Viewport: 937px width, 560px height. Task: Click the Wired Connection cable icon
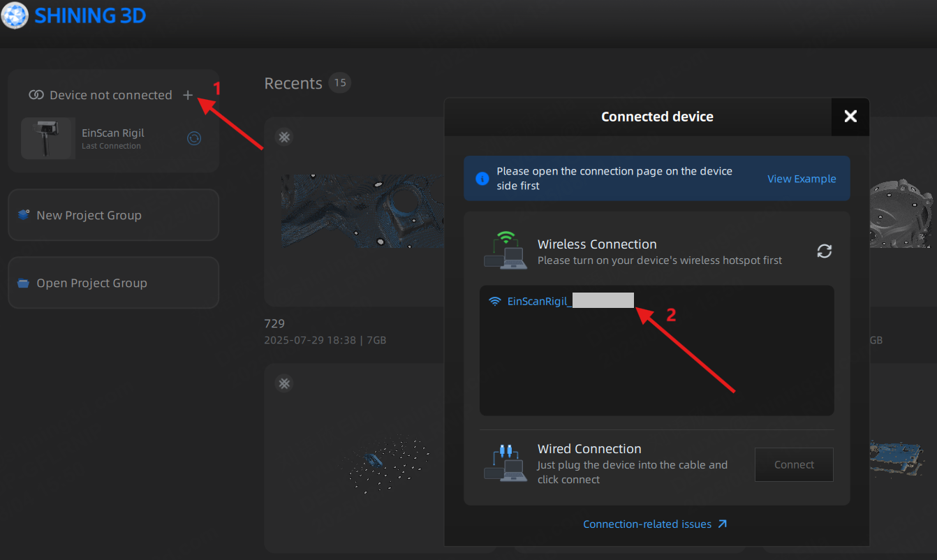(x=506, y=464)
